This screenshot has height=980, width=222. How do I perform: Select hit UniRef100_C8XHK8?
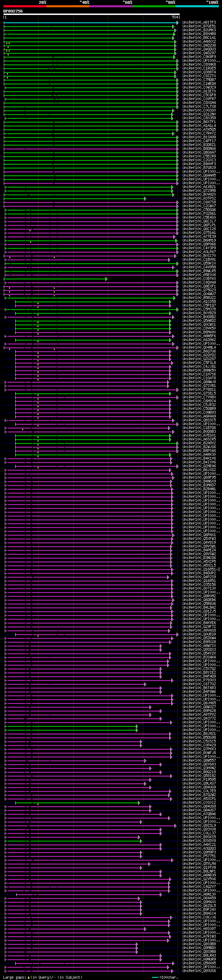tap(199, 65)
